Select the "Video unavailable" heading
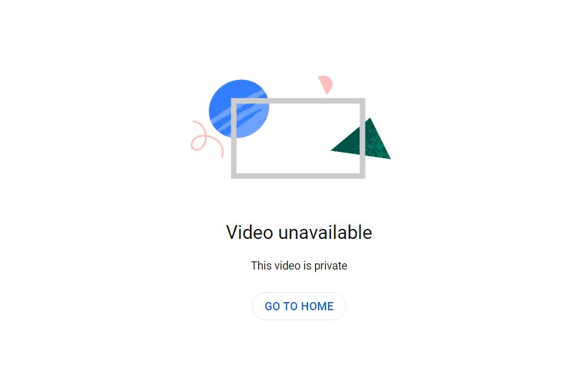The image size is (588, 369). pos(299,233)
